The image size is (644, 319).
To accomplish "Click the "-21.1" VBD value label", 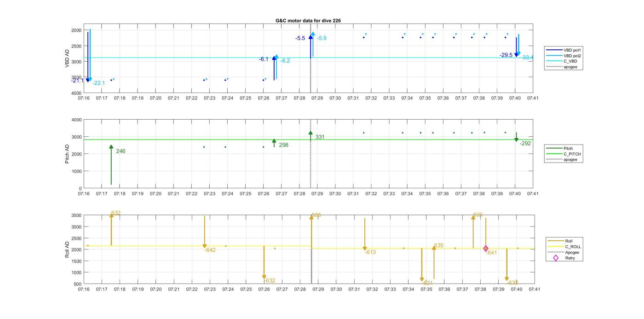I will 77,81.
